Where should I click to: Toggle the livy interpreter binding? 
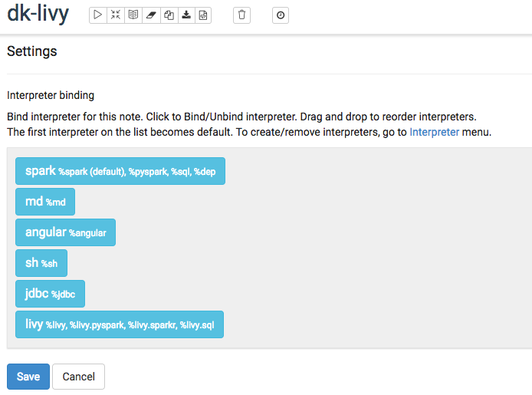click(120, 324)
